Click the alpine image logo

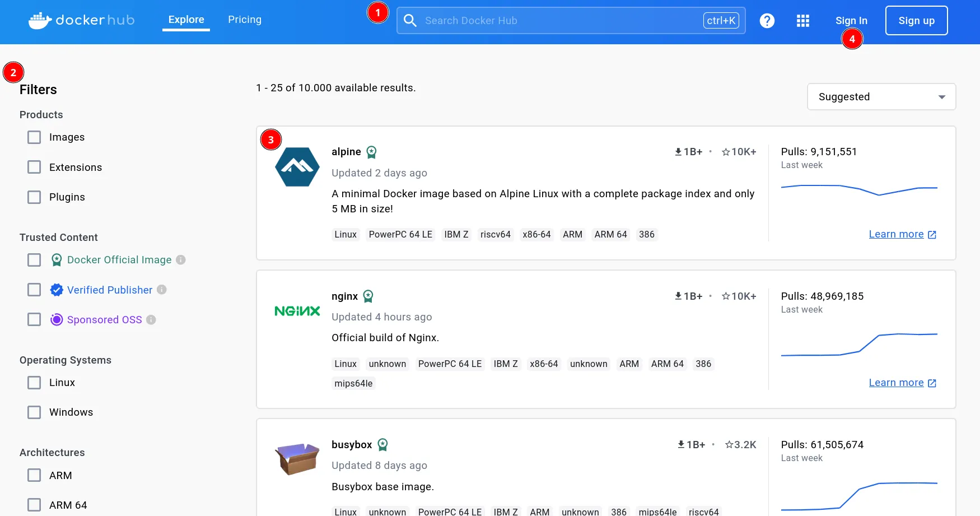click(297, 167)
